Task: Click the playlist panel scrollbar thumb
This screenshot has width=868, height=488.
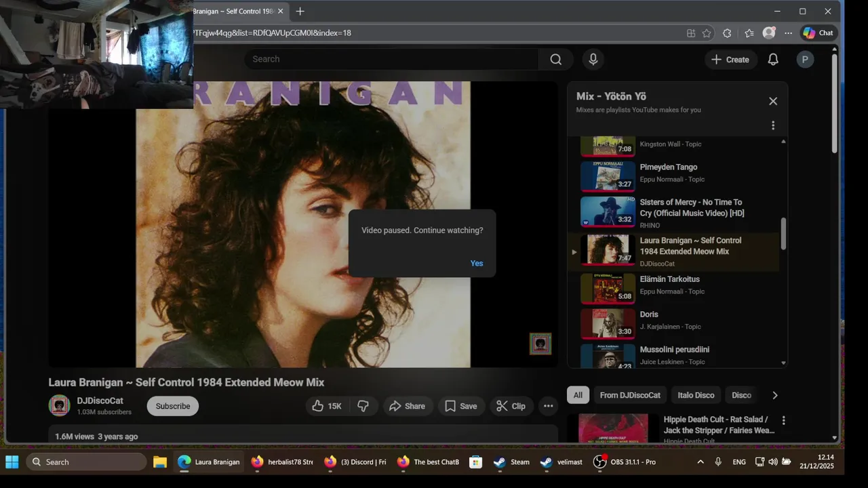Action: (783, 233)
